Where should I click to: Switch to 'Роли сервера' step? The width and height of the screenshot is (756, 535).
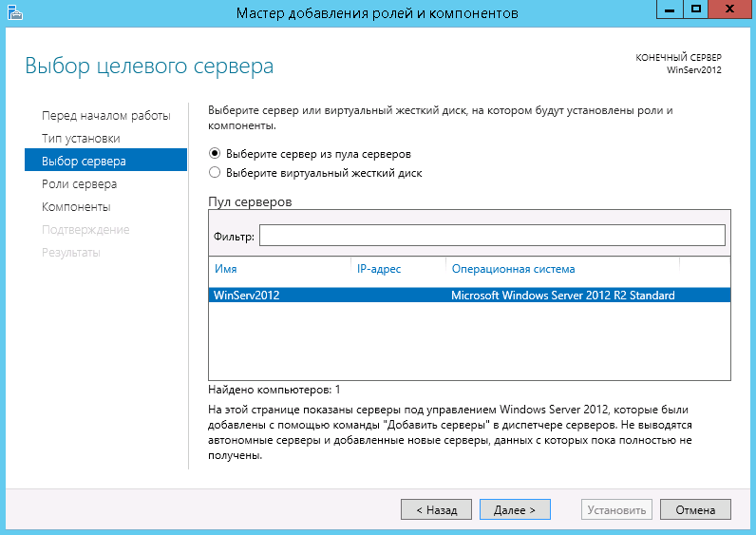(x=79, y=184)
